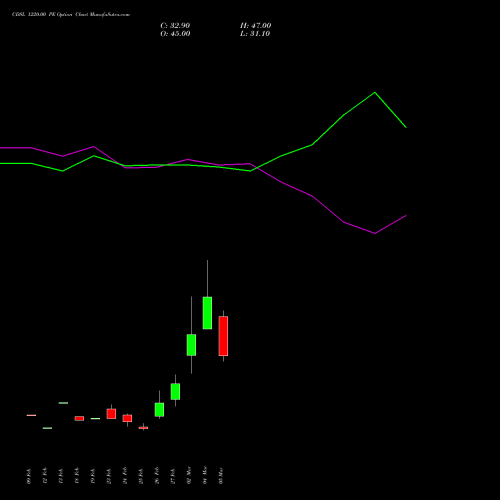The image size is (500, 500).
Task: Click the green candle for 27 Feb
Action: pos(175,391)
